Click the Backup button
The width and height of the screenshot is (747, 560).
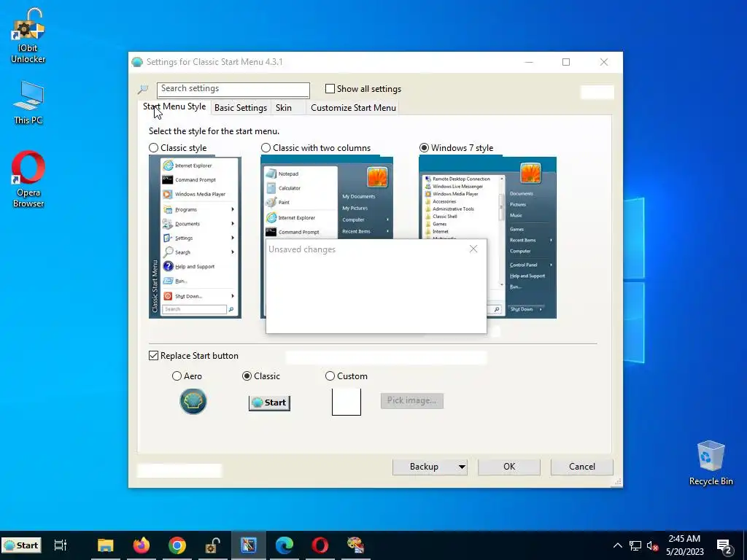coord(424,467)
